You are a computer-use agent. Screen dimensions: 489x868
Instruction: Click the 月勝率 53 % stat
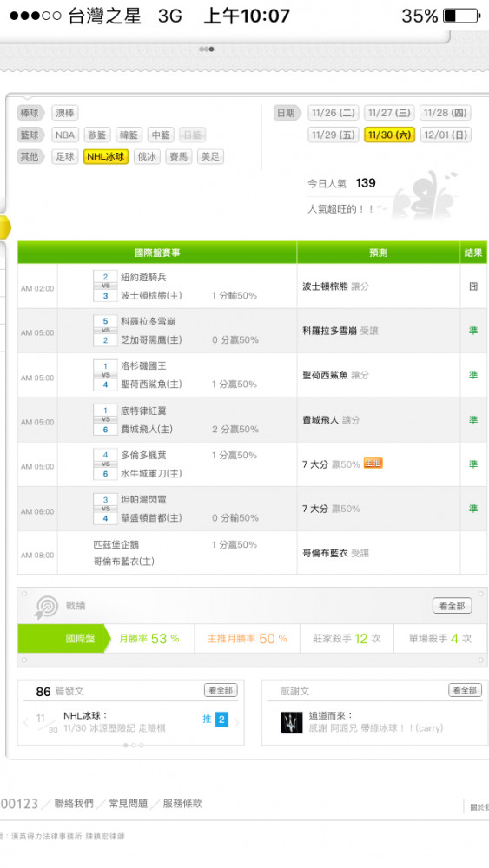click(x=149, y=639)
